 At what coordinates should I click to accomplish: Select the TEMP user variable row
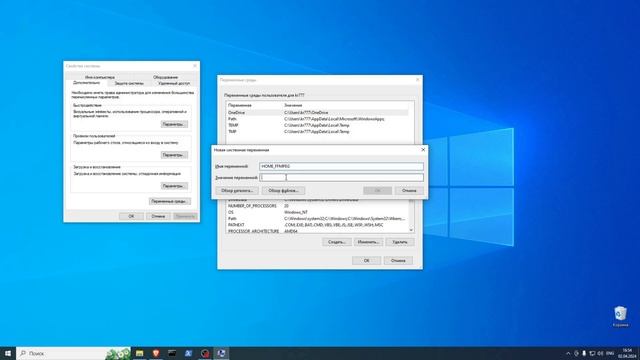(x=318, y=125)
